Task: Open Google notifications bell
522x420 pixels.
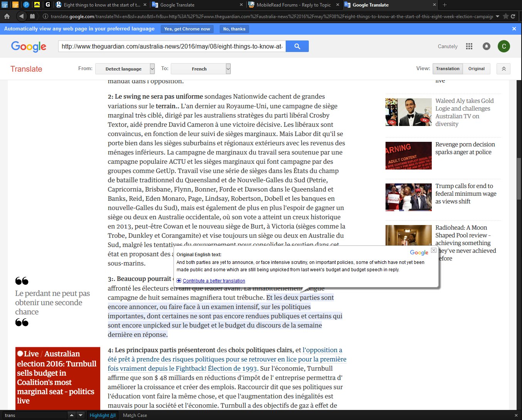Action: click(487, 46)
